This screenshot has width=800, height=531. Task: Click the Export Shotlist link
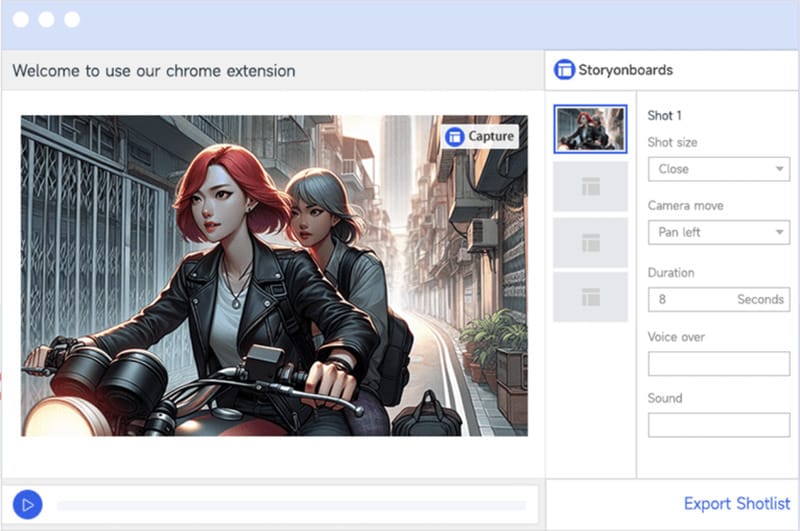(736, 504)
